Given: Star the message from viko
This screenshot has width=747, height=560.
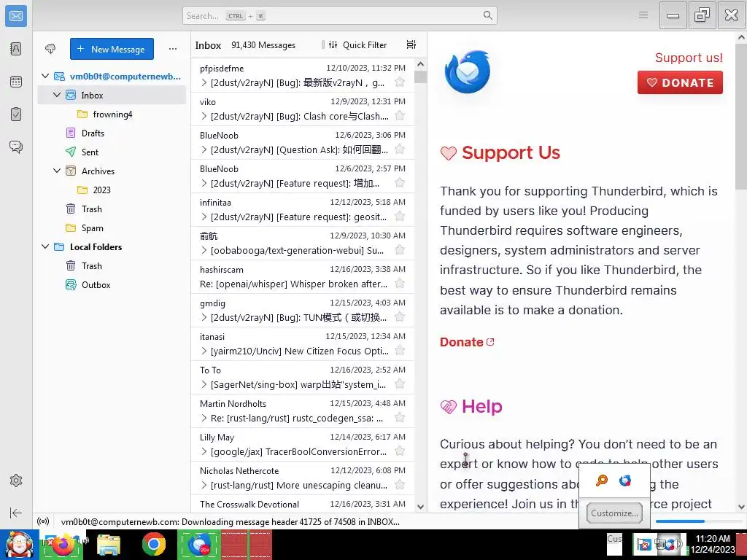Looking at the screenshot, I should point(400,116).
